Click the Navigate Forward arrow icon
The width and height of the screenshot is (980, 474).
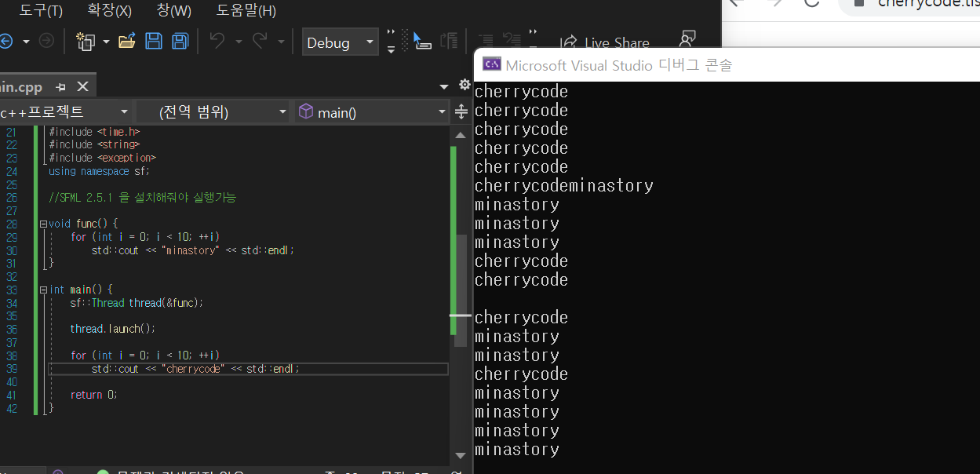click(46, 42)
